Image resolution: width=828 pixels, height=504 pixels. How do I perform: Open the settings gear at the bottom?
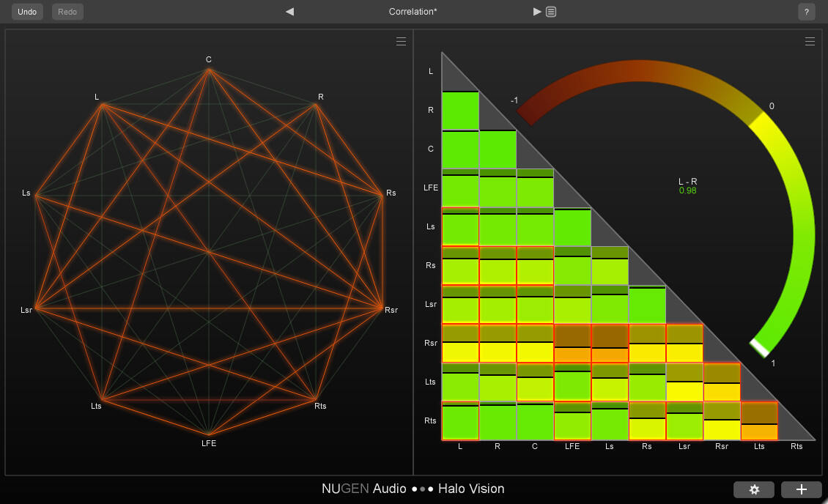pyautogui.click(x=754, y=489)
